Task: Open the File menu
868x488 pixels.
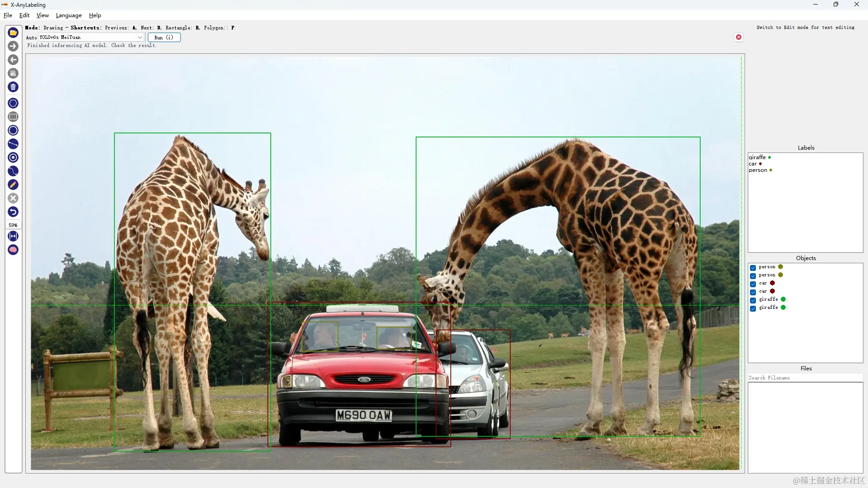Action: (8, 15)
